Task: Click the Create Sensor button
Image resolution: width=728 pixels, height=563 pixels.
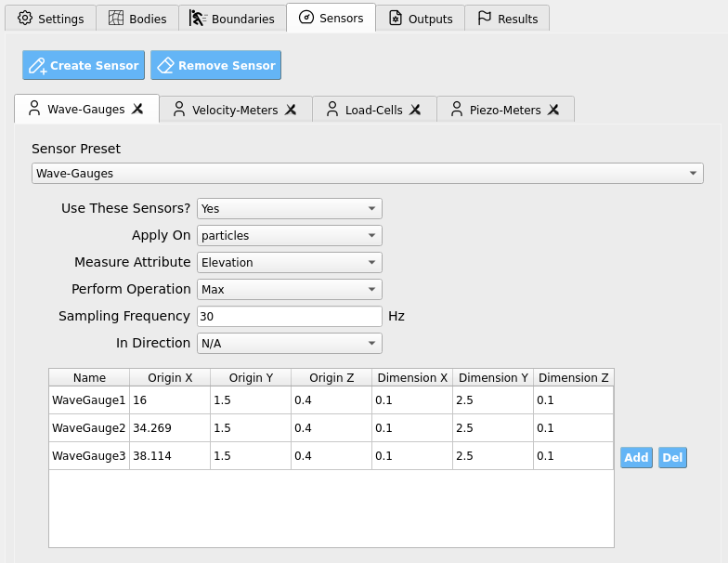Action: pyautogui.click(x=84, y=65)
